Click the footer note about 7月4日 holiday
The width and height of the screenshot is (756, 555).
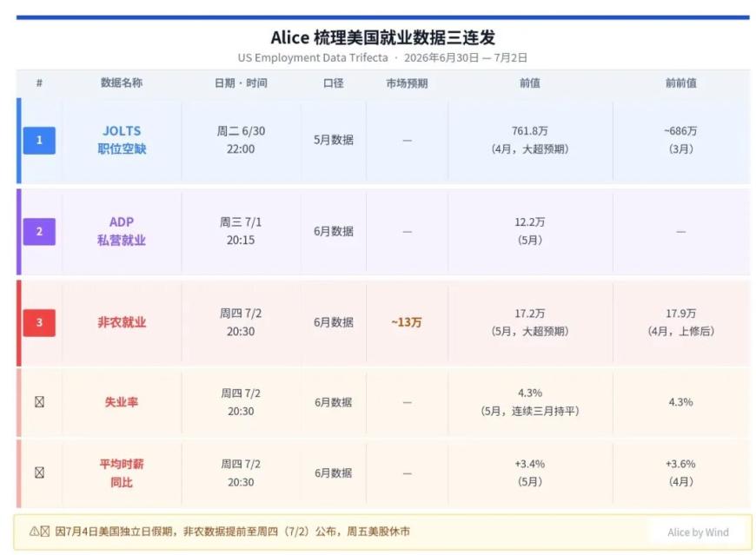tap(232, 532)
